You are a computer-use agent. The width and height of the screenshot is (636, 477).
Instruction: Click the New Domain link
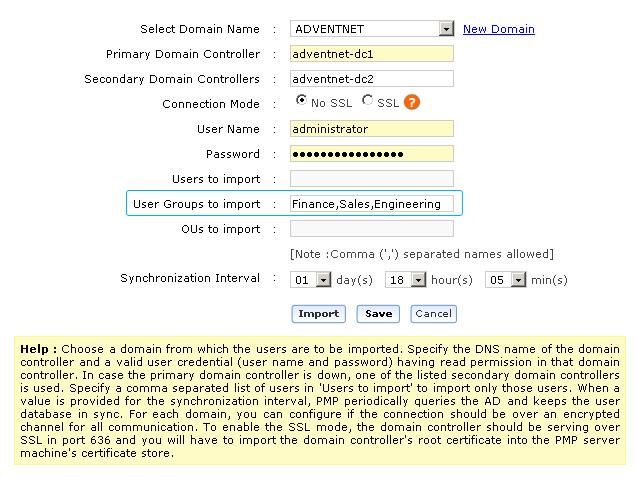point(499,29)
